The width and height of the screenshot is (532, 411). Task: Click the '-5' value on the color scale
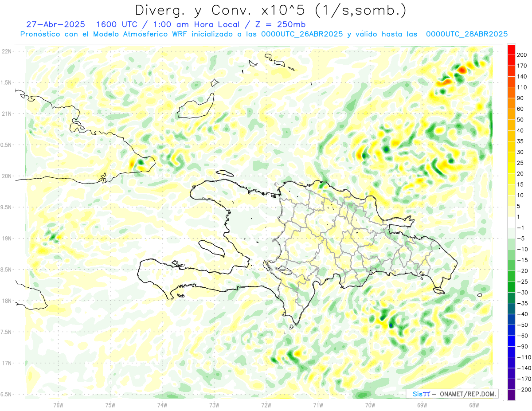pyautogui.click(x=521, y=239)
